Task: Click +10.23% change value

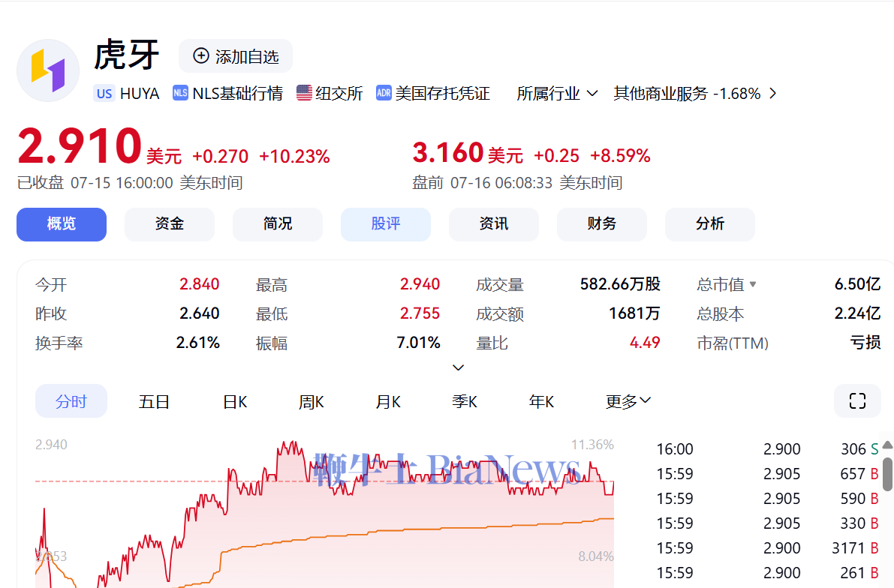Action: 294,156
